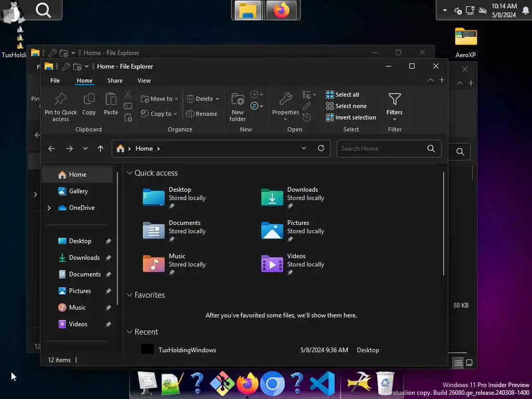Screen dimensions: 532x399
Task: Launch Chromium from the dock
Action: (272, 383)
